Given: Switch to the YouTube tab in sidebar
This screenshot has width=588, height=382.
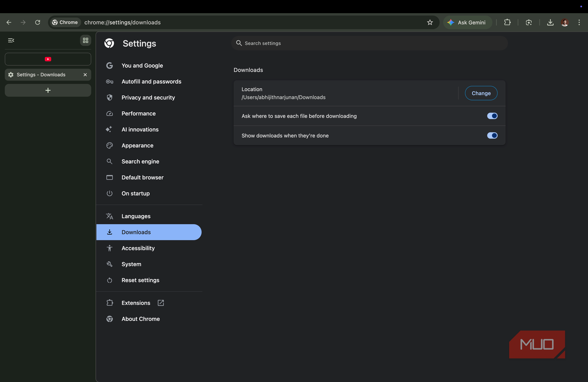Looking at the screenshot, I should [48, 59].
